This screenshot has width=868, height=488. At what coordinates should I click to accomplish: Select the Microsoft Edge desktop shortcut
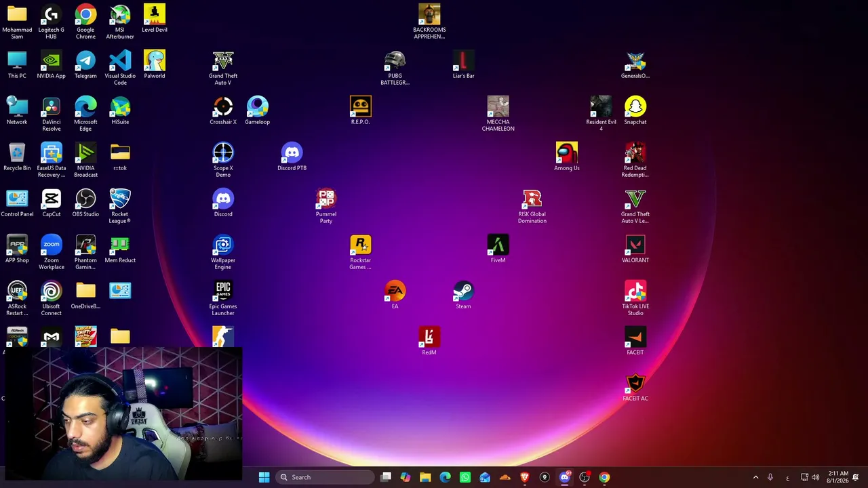[85, 114]
